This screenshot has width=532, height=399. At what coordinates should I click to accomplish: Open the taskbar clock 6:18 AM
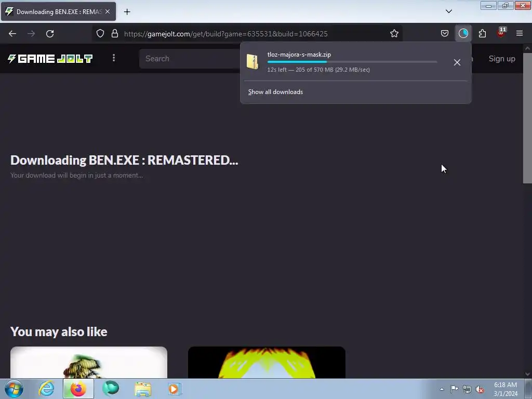[x=506, y=389]
